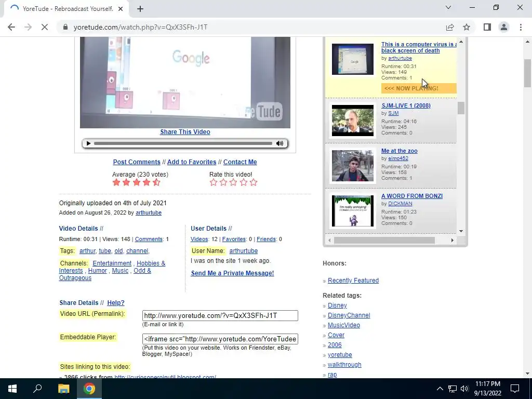Rate video with third empty star
Image resolution: width=532 pixels, height=399 pixels.
pos(233,182)
